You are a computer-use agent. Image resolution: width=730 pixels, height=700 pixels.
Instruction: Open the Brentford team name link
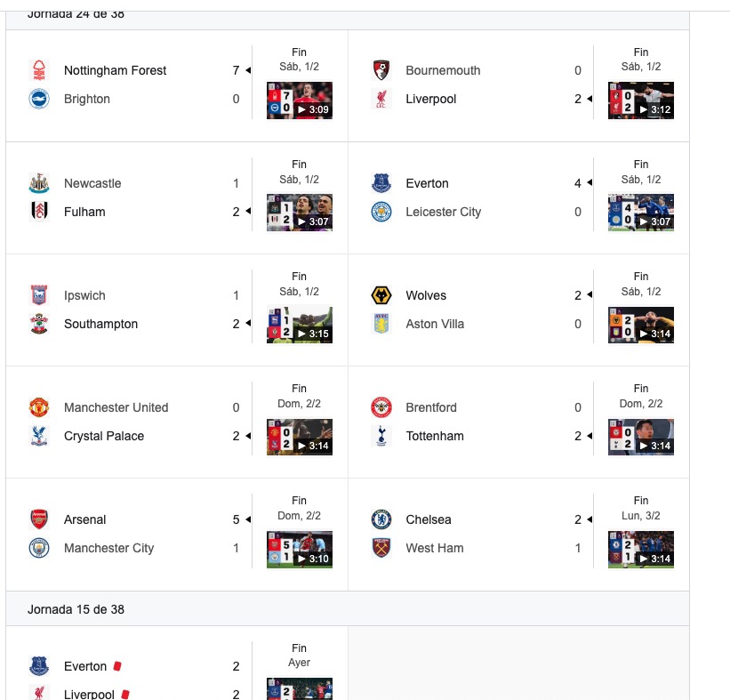pyautogui.click(x=431, y=407)
